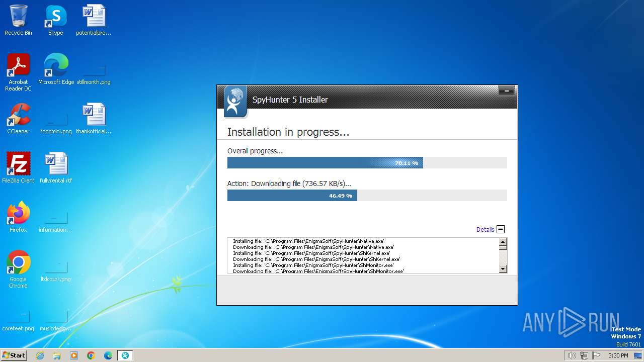Click 'Action: Downloading file' status text
The width and height of the screenshot is (644, 362).
(289, 184)
